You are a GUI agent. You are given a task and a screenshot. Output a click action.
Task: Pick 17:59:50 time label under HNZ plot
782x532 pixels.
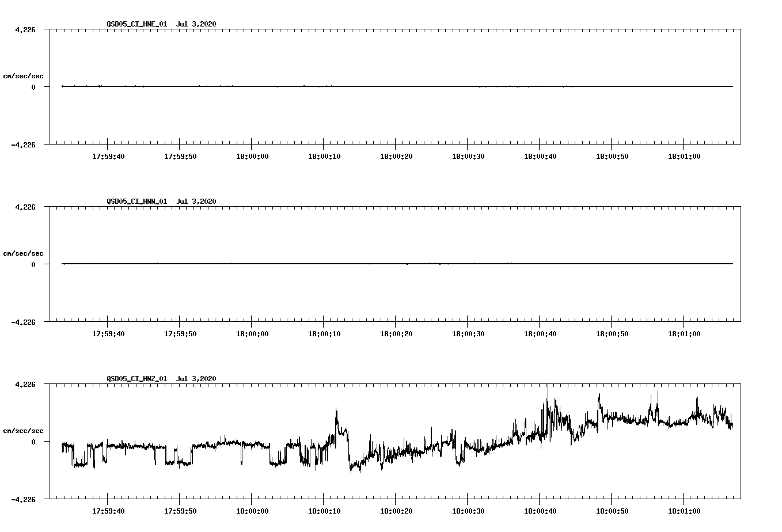(x=180, y=511)
